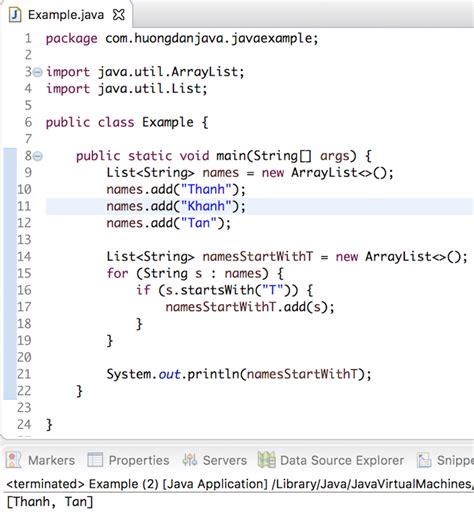Click line number 21 in gutter
The height and width of the screenshot is (514, 474).
[24, 374]
